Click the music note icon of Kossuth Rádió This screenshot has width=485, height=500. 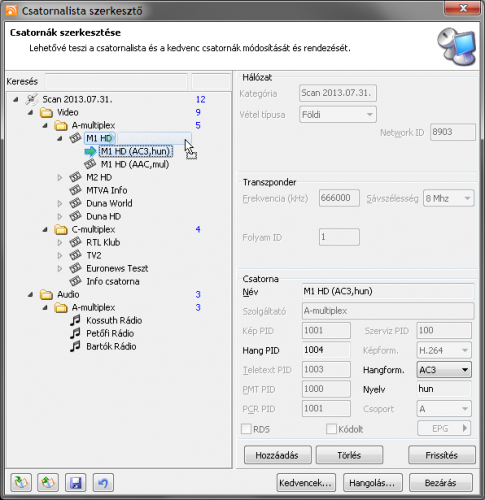[x=75, y=320]
